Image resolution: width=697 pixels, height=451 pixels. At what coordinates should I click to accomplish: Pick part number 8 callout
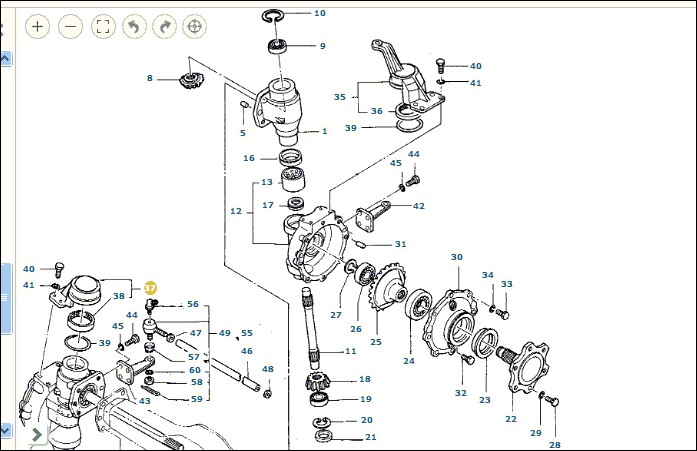[150, 78]
